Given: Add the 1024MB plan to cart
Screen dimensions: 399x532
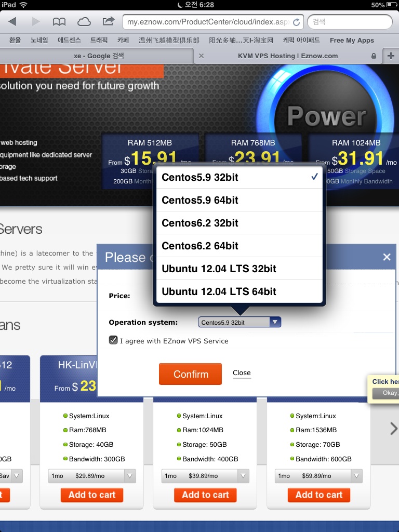Looking at the screenshot, I should [205, 495].
